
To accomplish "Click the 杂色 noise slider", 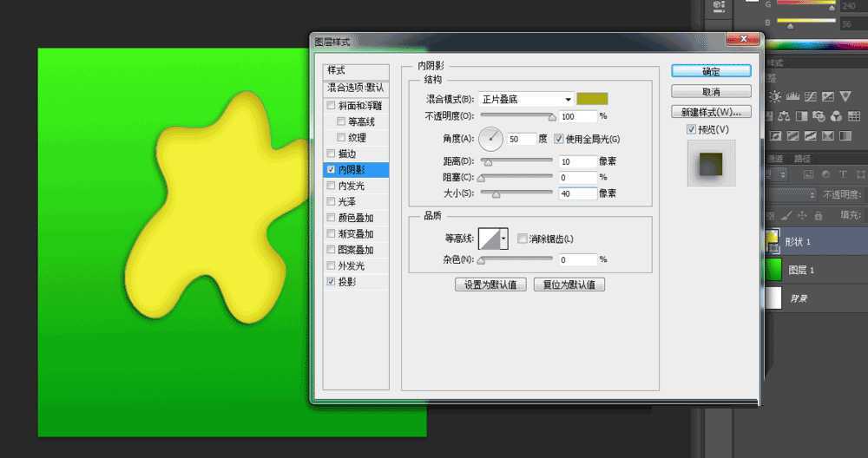I will (x=516, y=259).
